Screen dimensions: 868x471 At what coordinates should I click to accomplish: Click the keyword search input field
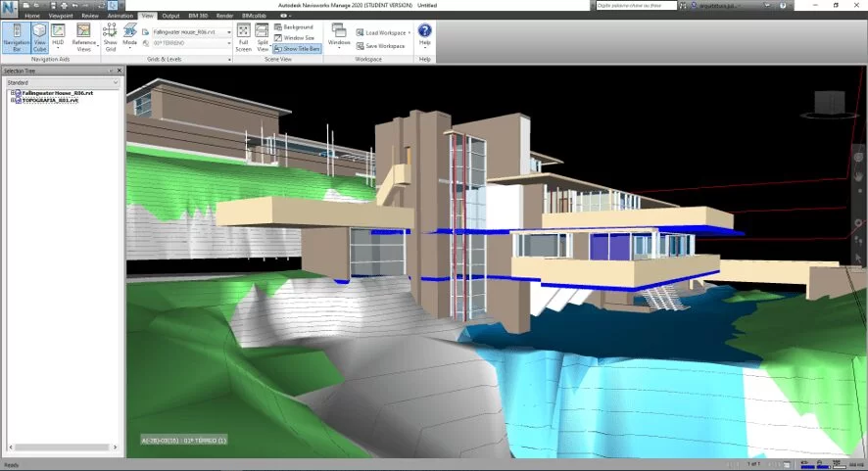(636, 6)
